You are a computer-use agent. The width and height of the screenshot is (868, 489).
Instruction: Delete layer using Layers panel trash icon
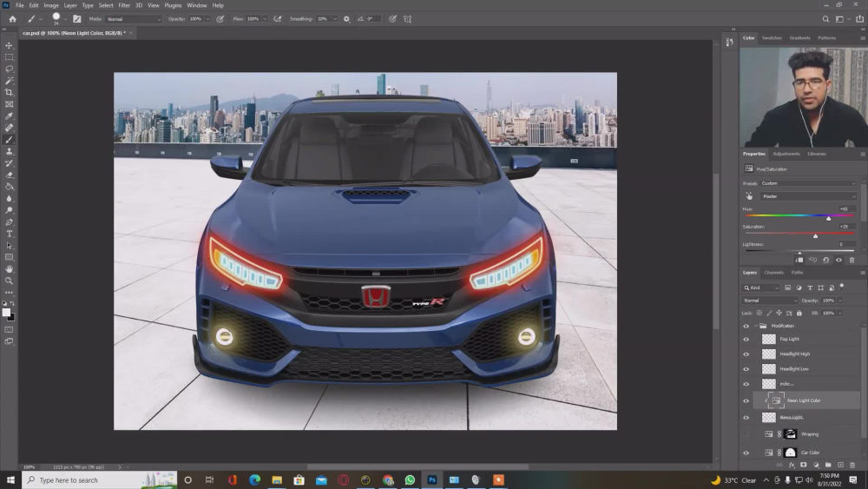852,466
